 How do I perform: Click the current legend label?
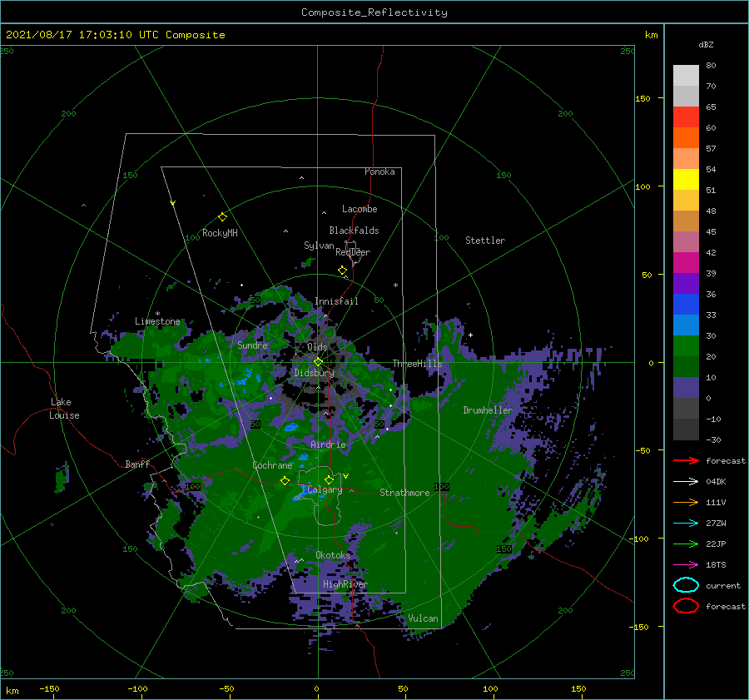(723, 585)
